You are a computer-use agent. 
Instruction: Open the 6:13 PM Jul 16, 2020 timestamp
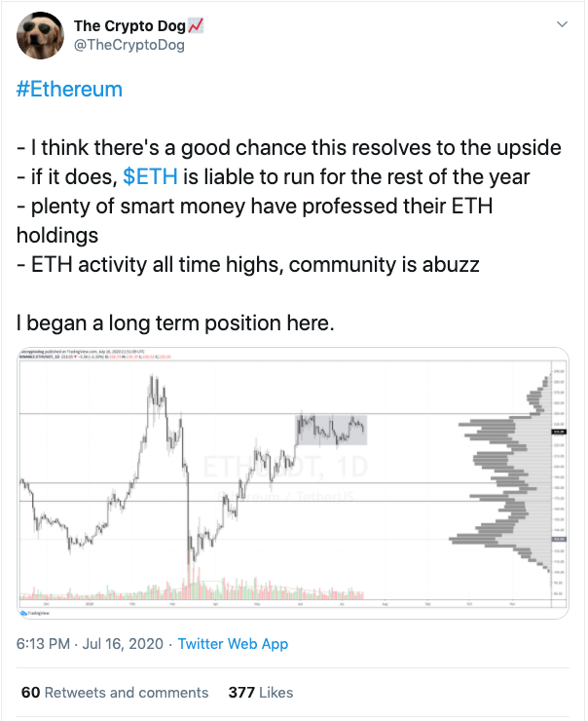(90, 644)
